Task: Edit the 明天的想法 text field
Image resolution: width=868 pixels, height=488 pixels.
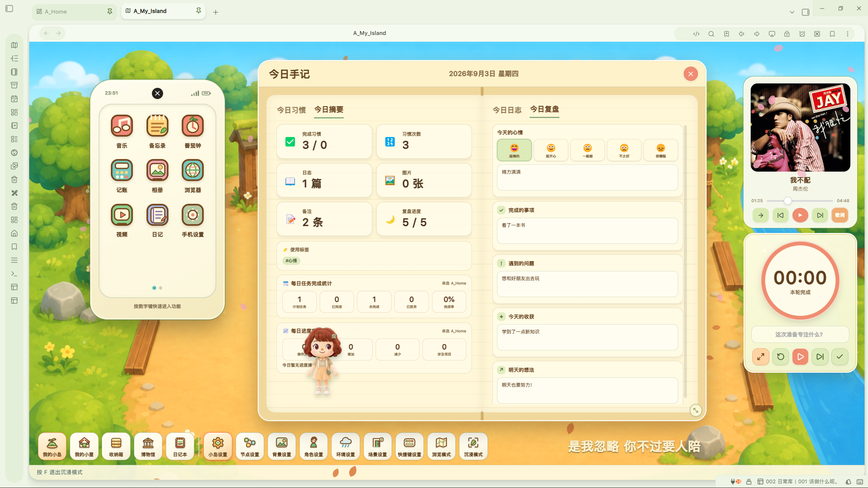Action: (587, 391)
